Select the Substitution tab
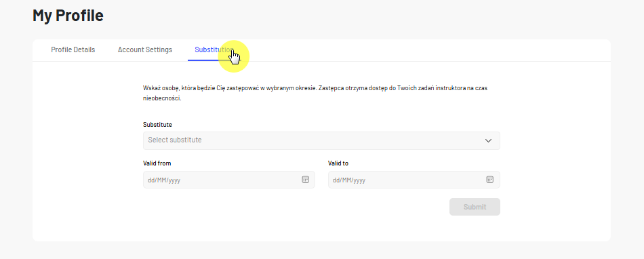 point(214,49)
